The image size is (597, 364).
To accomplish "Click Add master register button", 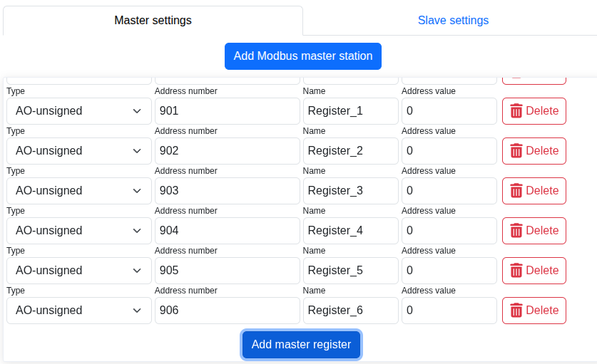I will 301,345.
